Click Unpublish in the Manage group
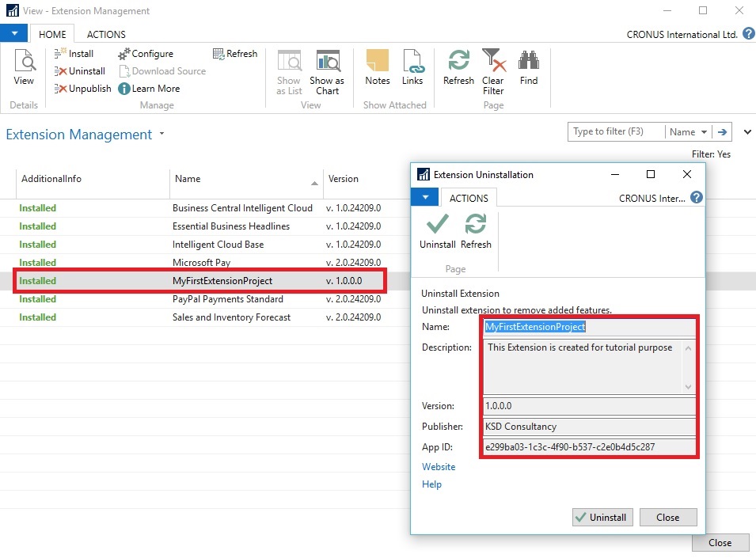This screenshot has height=558, width=756. pyautogui.click(x=83, y=89)
